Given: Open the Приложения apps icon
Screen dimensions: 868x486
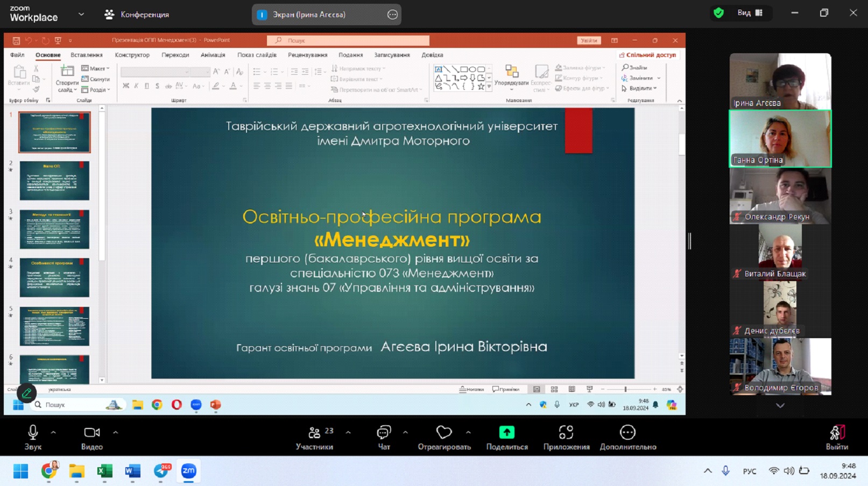Looking at the screenshot, I should 566,432.
